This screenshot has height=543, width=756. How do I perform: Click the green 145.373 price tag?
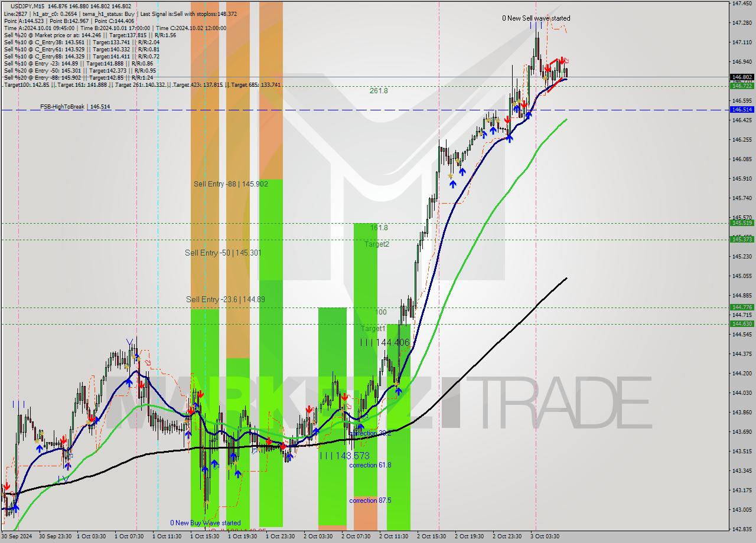(x=742, y=239)
